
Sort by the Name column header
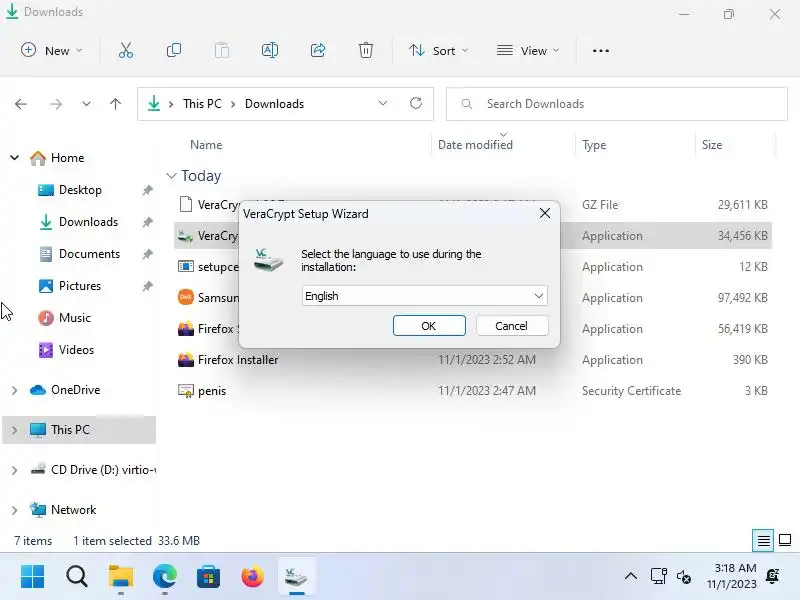tap(206, 145)
